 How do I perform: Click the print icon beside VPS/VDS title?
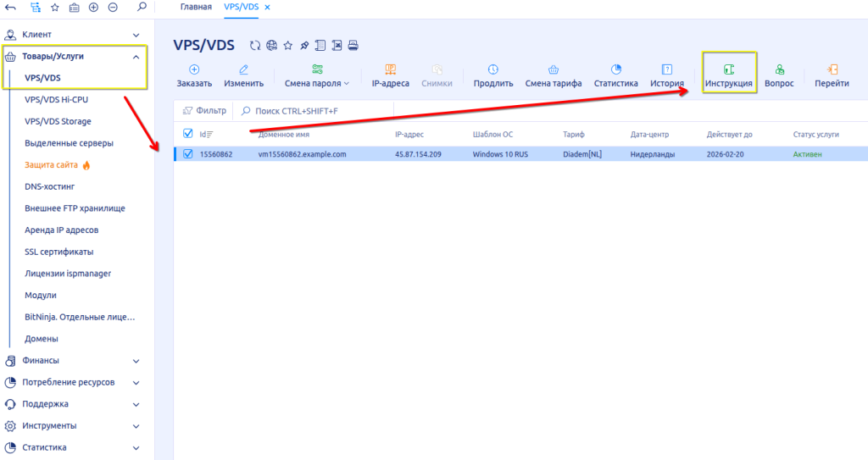tap(353, 45)
